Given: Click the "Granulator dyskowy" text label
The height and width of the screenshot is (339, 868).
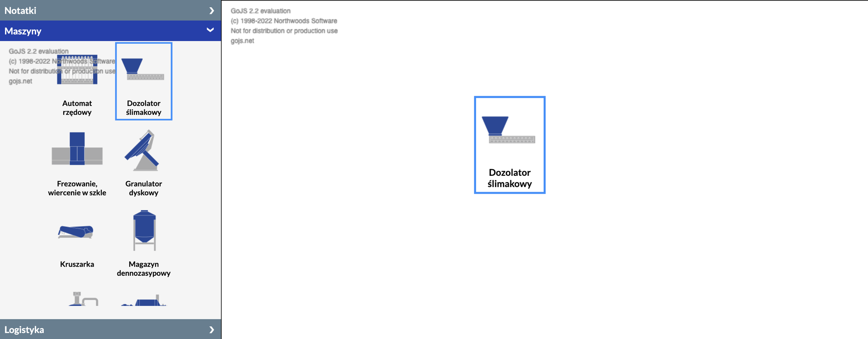Looking at the screenshot, I should 143,188.
